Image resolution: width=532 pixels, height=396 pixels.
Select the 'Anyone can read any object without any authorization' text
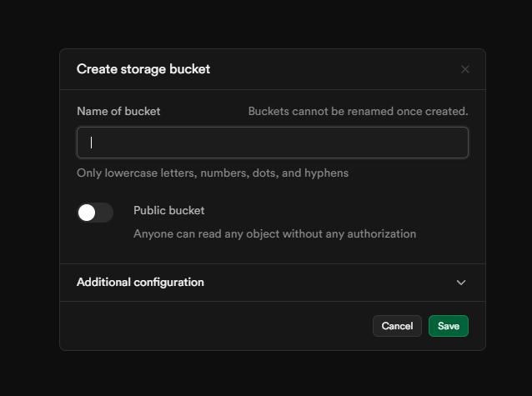(x=275, y=233)
